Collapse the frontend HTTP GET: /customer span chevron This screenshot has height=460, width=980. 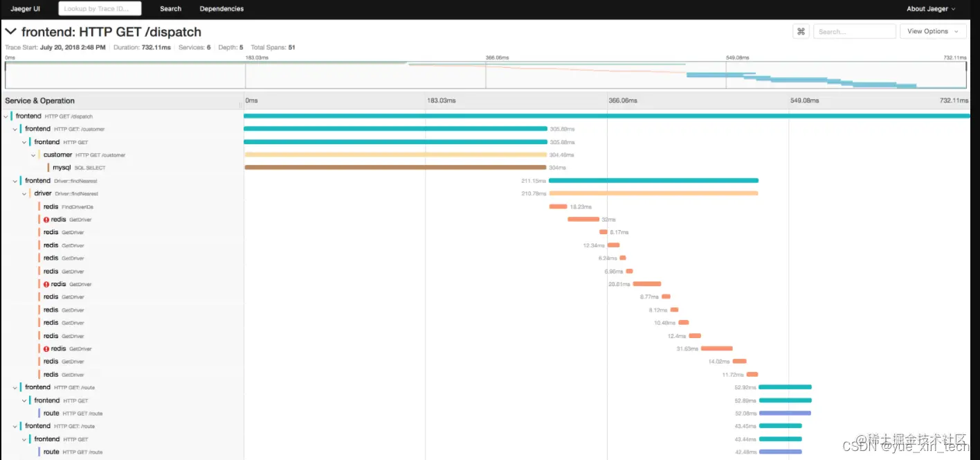[x=15, y=129]
